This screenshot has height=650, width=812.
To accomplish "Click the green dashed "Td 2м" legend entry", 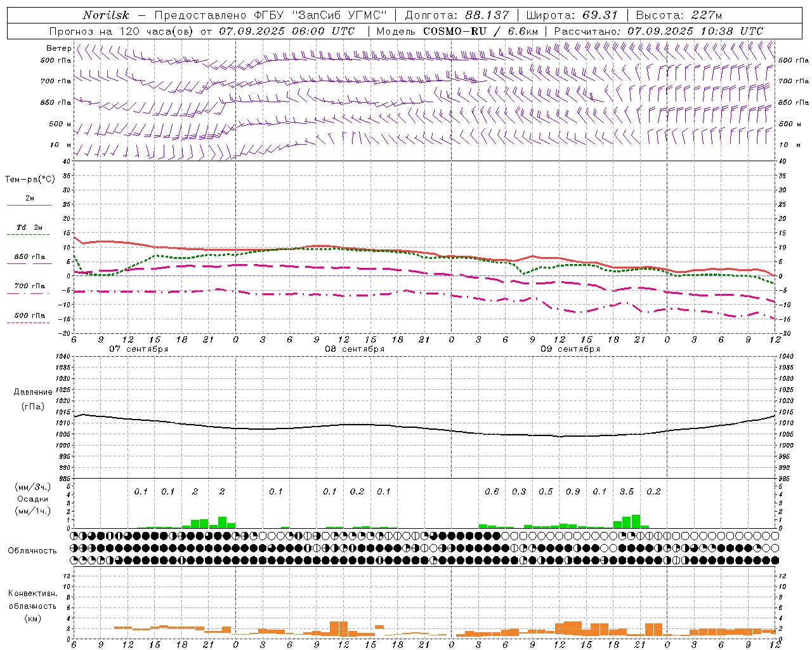I will point(29,230).
